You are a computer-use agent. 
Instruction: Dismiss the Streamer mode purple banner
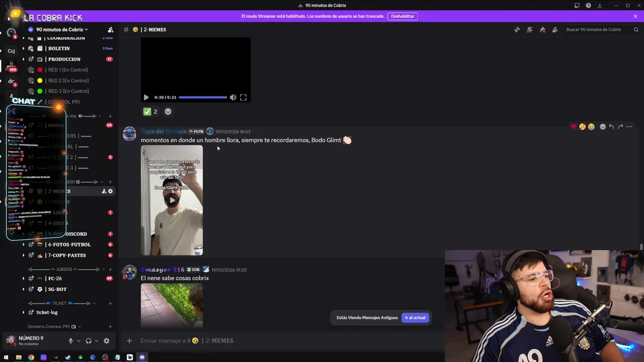click(x=635, y=16)
